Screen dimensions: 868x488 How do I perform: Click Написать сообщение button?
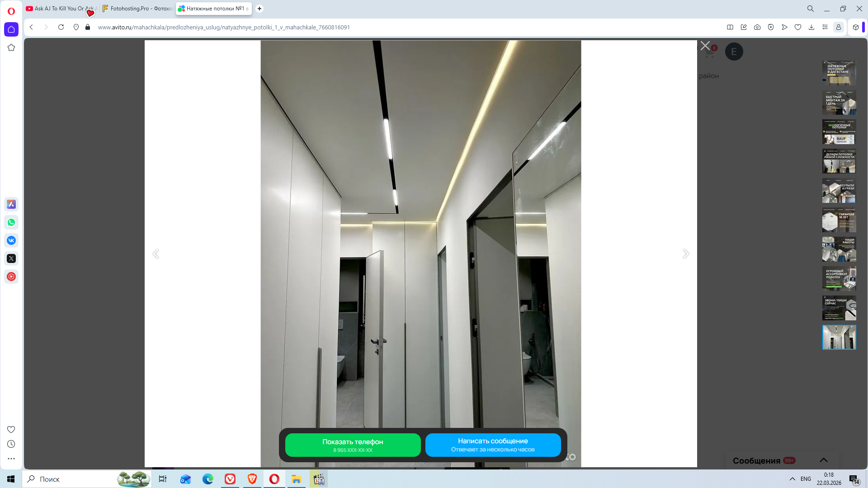(x=493, y=445)
